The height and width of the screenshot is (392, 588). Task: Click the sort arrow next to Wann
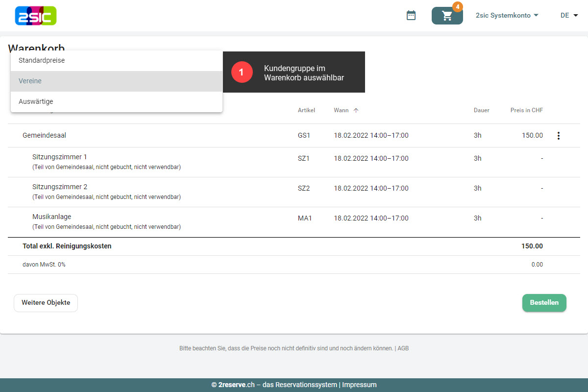pyautogui.click(x=356, y=110)
